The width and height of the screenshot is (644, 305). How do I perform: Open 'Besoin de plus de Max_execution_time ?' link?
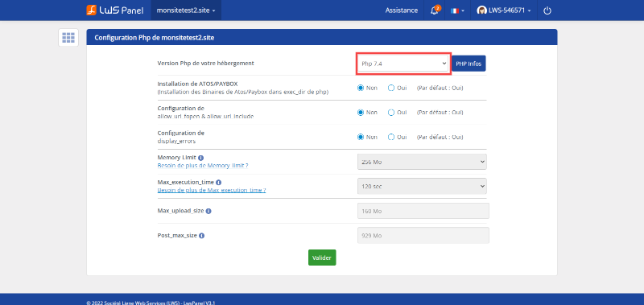(212, 190)
